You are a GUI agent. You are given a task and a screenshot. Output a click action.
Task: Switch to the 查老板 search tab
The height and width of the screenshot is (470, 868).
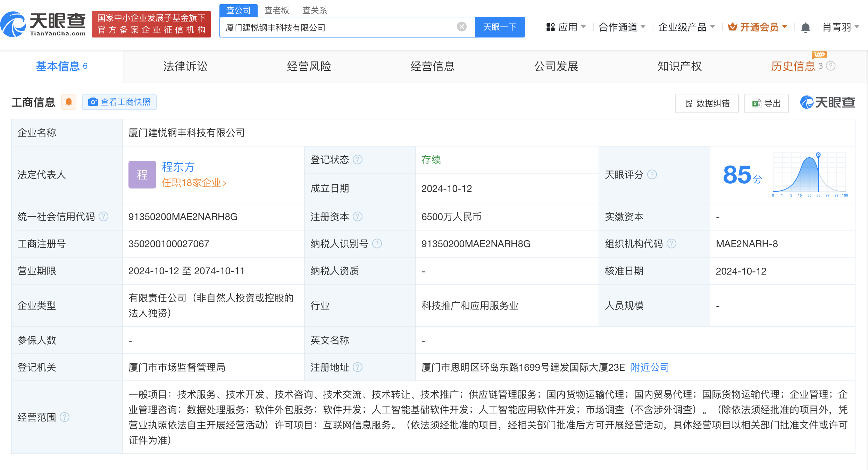[277, 10]
